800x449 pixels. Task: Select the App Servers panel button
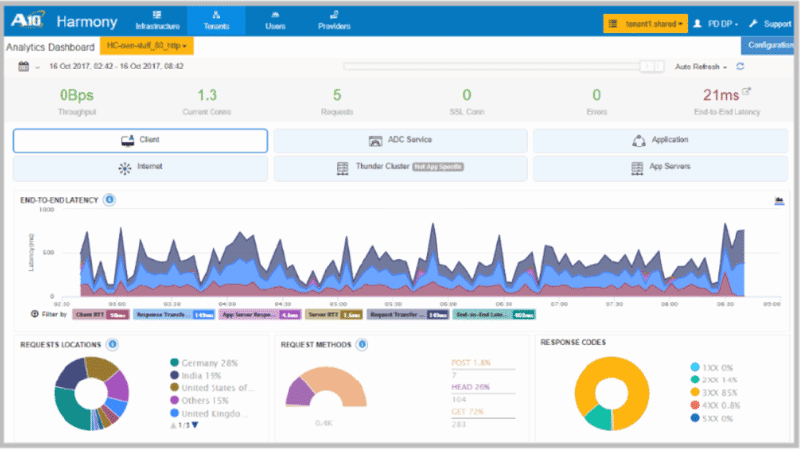click(x=660, y=168)
